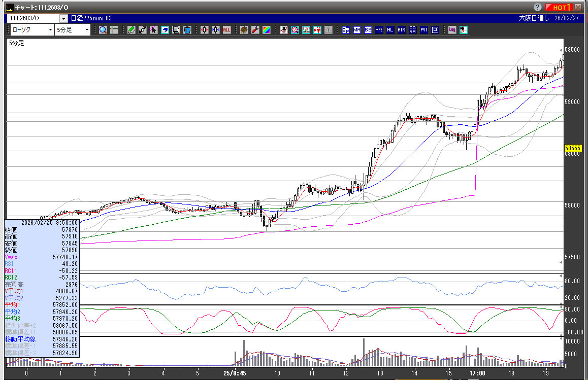Open the symbol code 111.2603/O dropdown
Image resolution: width=588 pixels, height=380 pixels.
pos(63,18)
